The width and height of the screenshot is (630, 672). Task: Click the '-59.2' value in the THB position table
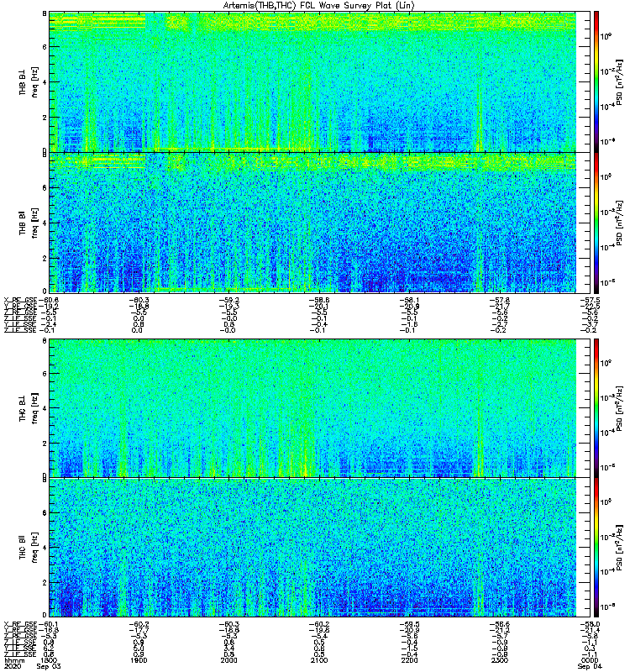[228, 300]
